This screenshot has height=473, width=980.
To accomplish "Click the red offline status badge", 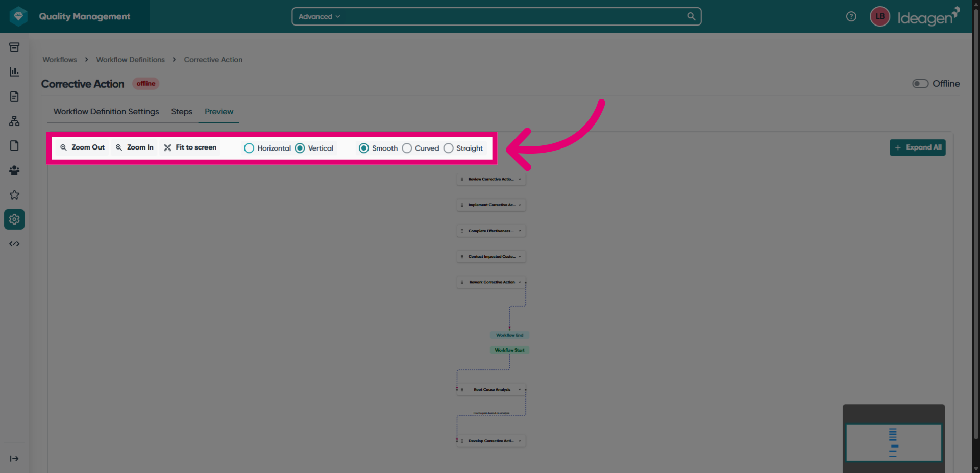I will pyautogui.click(x=146, y=84).
